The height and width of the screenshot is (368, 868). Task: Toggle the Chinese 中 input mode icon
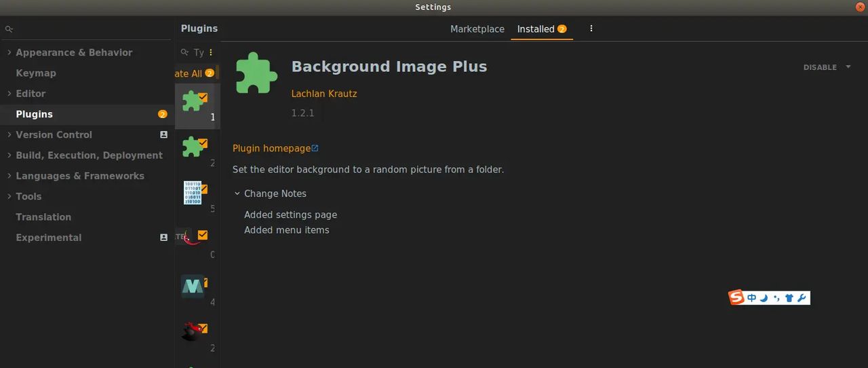tap(751, 298)
